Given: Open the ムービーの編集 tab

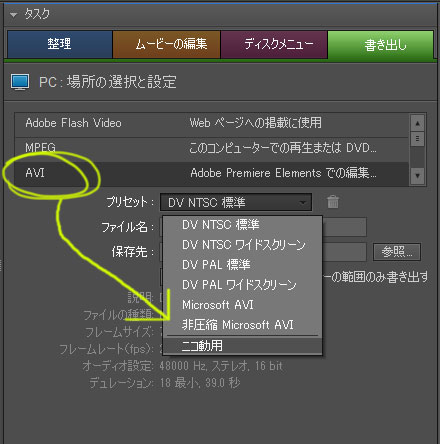Looking at the screenshot, I should click(167, 44).
